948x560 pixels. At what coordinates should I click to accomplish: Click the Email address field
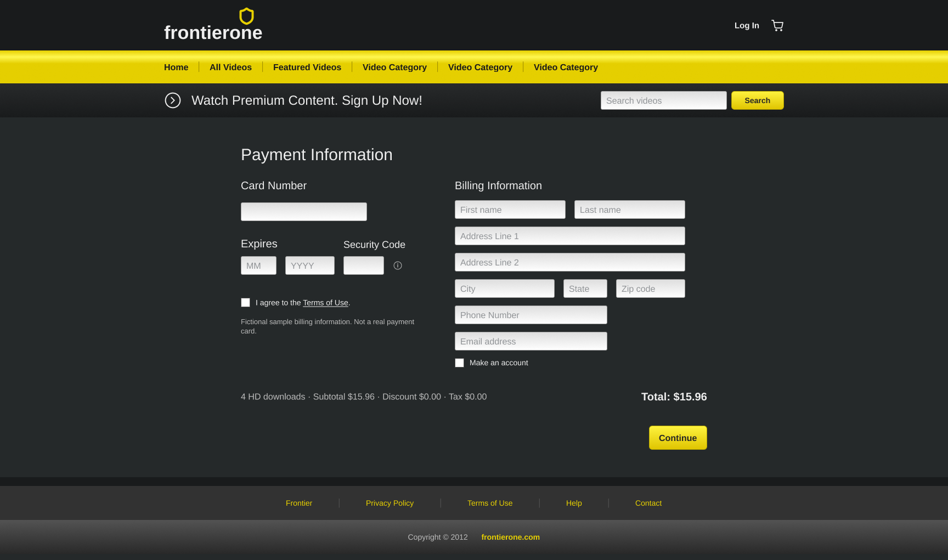[531, 341]
